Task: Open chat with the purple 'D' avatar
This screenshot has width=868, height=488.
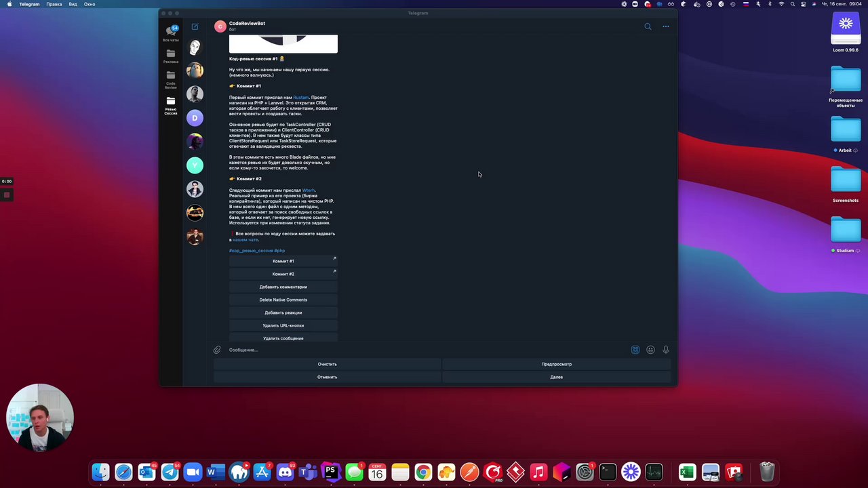Action: 195,118
